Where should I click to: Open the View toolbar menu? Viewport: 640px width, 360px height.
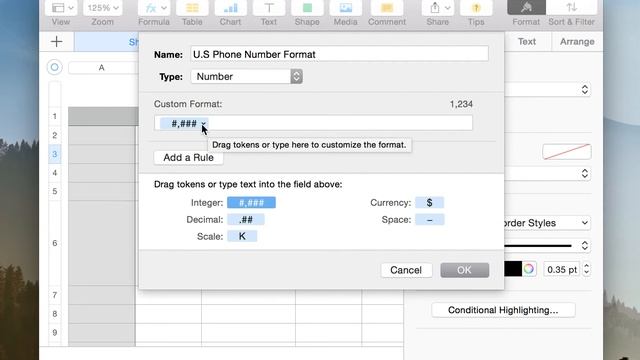[60, 8]
